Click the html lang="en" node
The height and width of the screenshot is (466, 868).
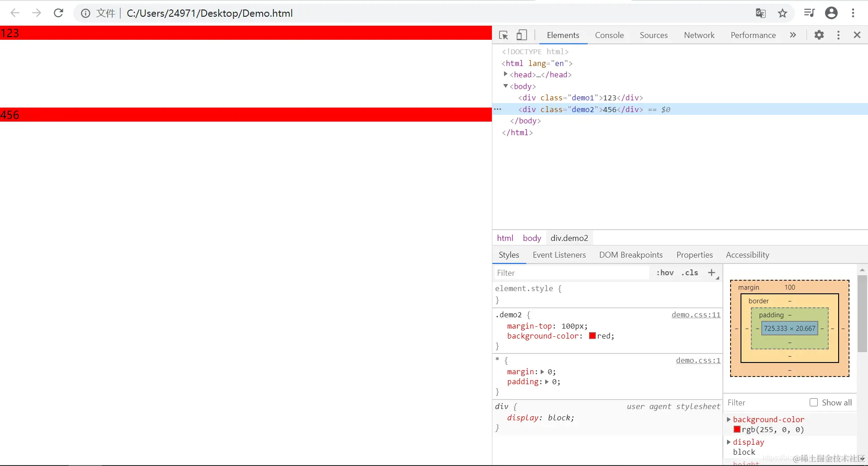click(x=537, y=63)
